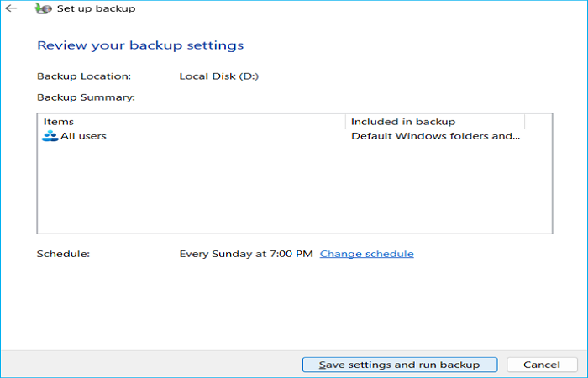The width and height of the screenshot is (588, 378).
Task: Click the Schedule label
Action: (x=63, y=254)
